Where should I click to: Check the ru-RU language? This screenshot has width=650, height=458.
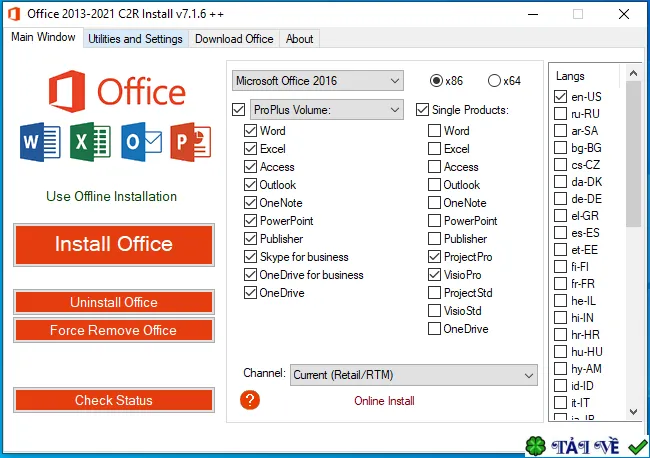560,114
